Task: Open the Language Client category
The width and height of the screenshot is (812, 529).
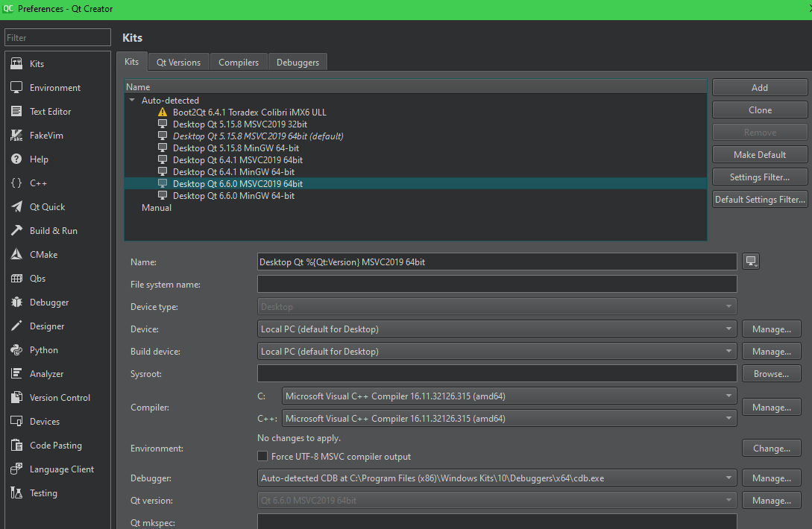Action: point(57,469)
